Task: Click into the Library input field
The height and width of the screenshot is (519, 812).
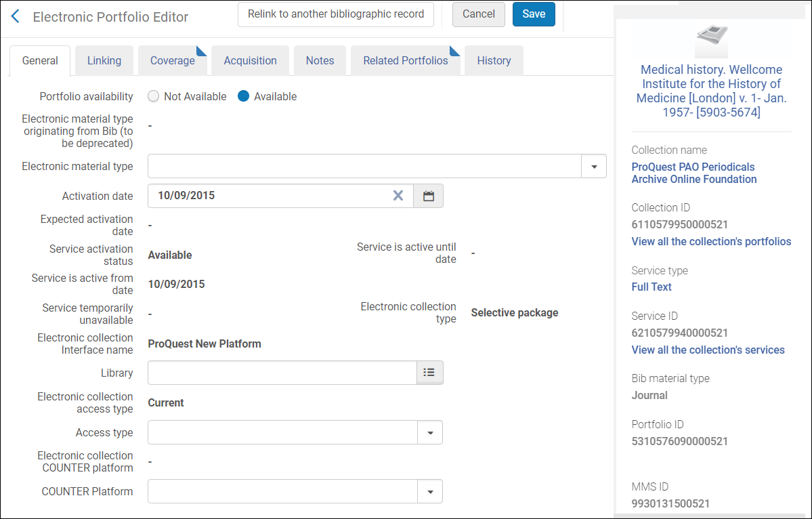Action: pos(282,373)
